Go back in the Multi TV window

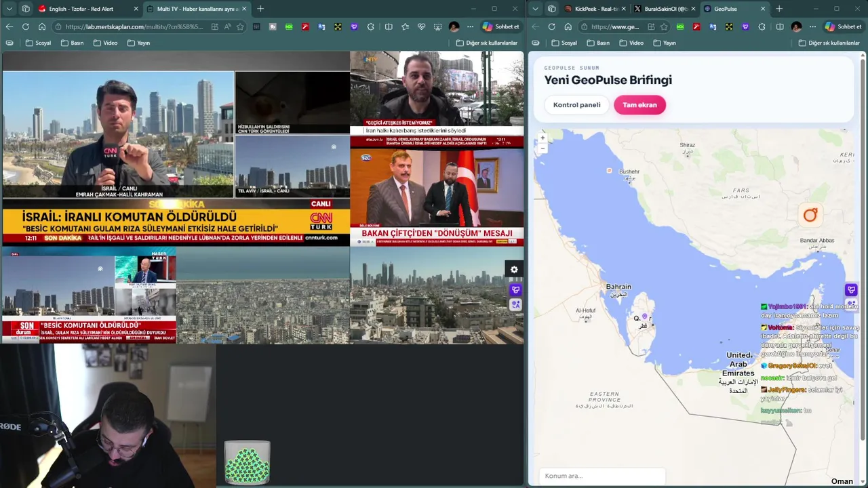point(9,26)
